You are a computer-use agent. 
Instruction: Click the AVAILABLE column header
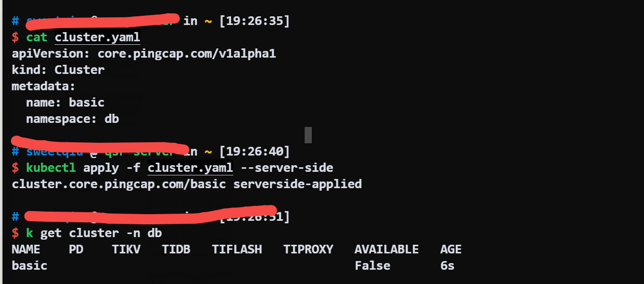pyautogui.click(x=386, y=249)
